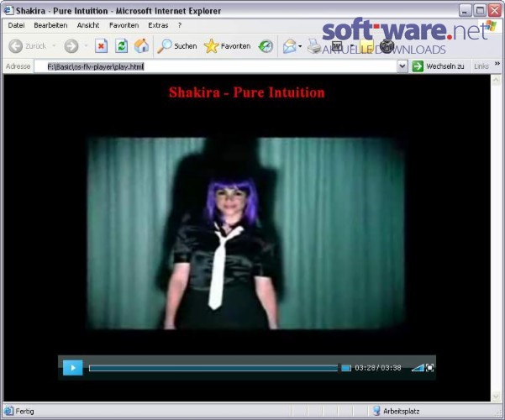Expand Links toolbar chevron
This screenshot has height=420, width=505.
tap(497, 64)
